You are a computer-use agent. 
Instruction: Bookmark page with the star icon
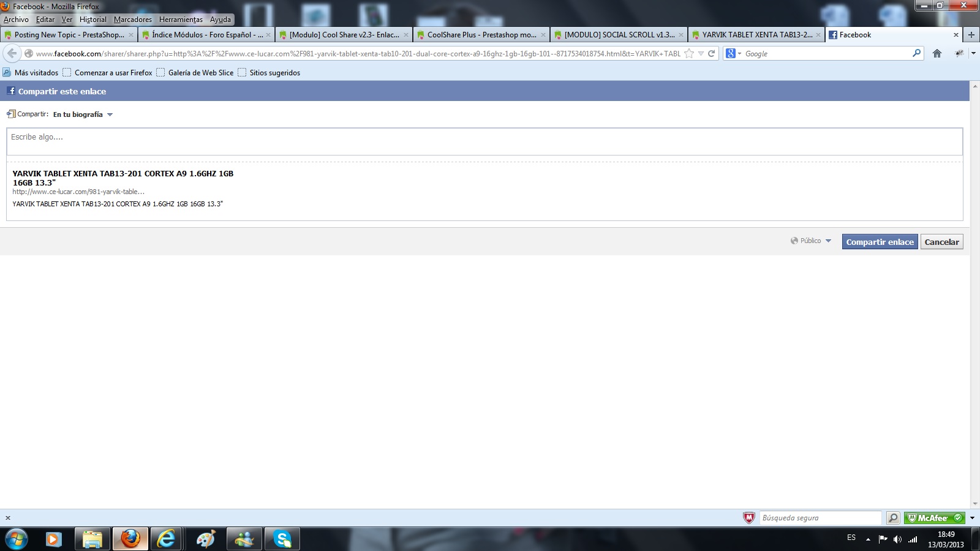pos(689,53)
